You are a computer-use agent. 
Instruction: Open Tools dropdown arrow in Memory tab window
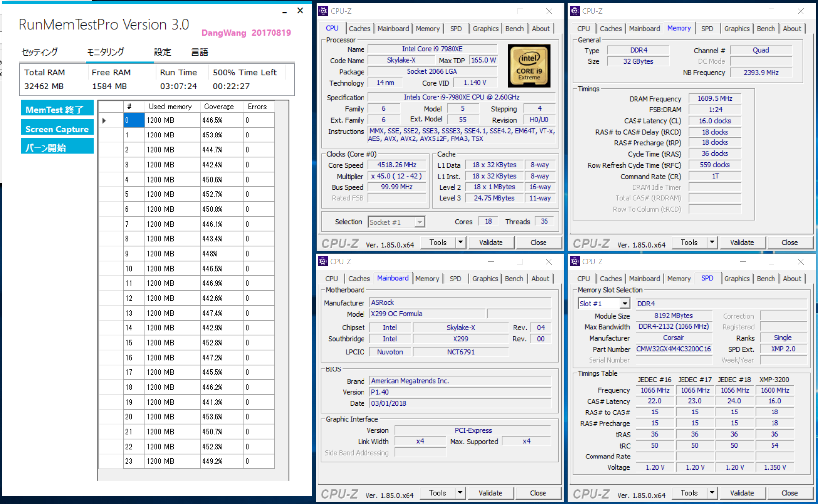point(712,242)
